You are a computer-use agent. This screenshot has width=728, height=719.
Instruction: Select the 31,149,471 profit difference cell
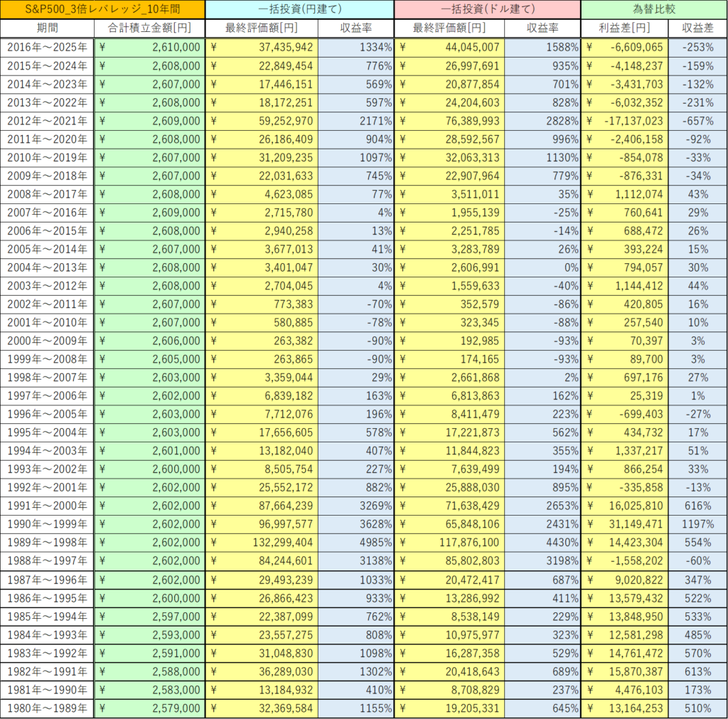[624, 523]
